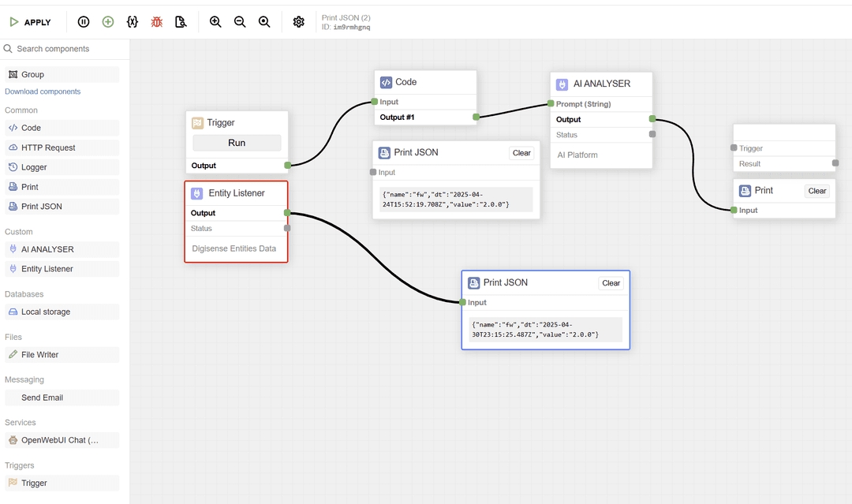Viewport: 852px width, 504px height.
Task: Open the Download components link
Action: [43, 91]
